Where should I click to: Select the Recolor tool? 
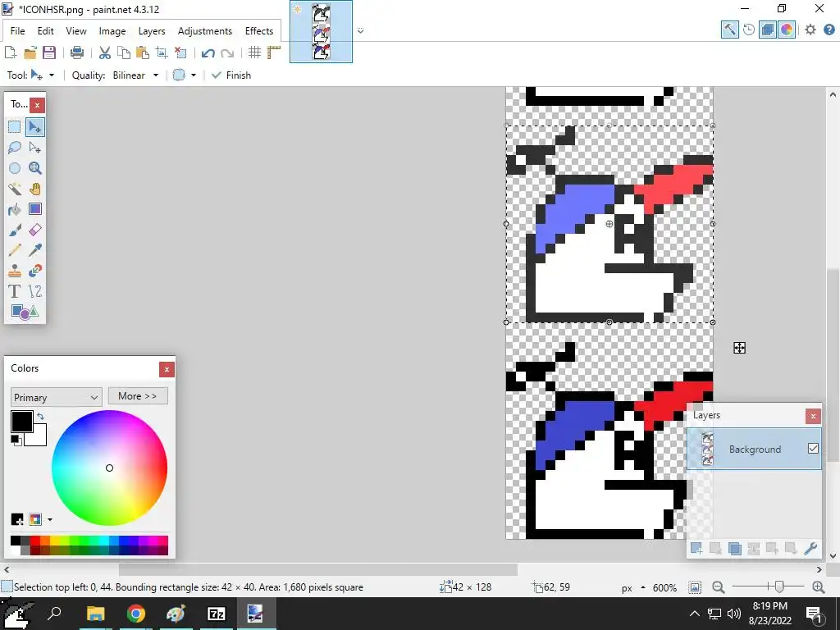coord(34,271)
